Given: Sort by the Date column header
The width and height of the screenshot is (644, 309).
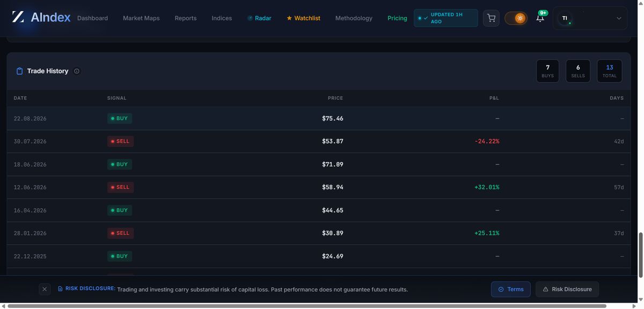Looking at the screenshot, I should coord(20,98).
